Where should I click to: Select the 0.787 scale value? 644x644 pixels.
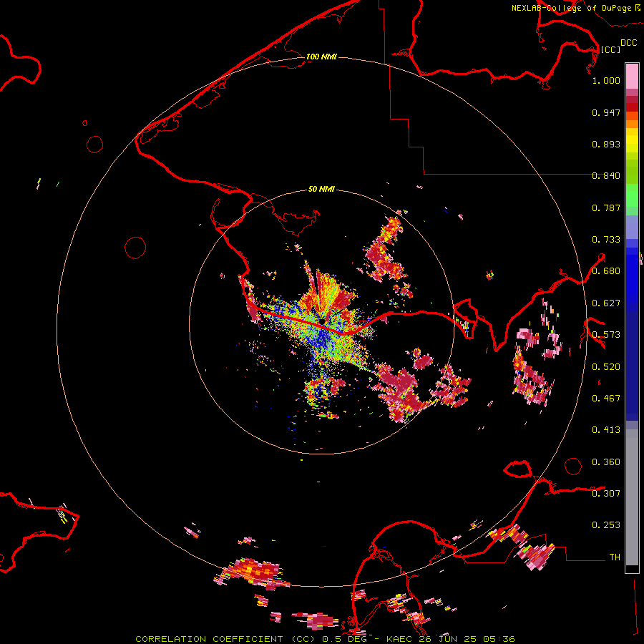point(606,208)
